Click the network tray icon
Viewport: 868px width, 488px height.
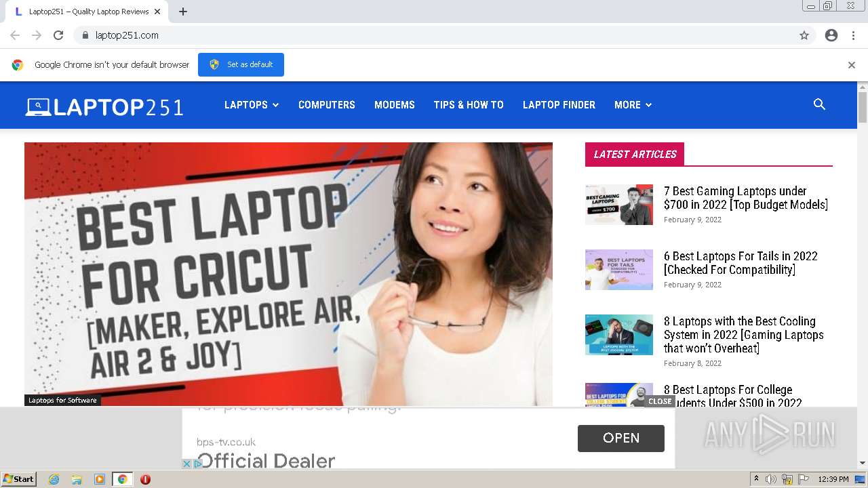tap(787, 479)
